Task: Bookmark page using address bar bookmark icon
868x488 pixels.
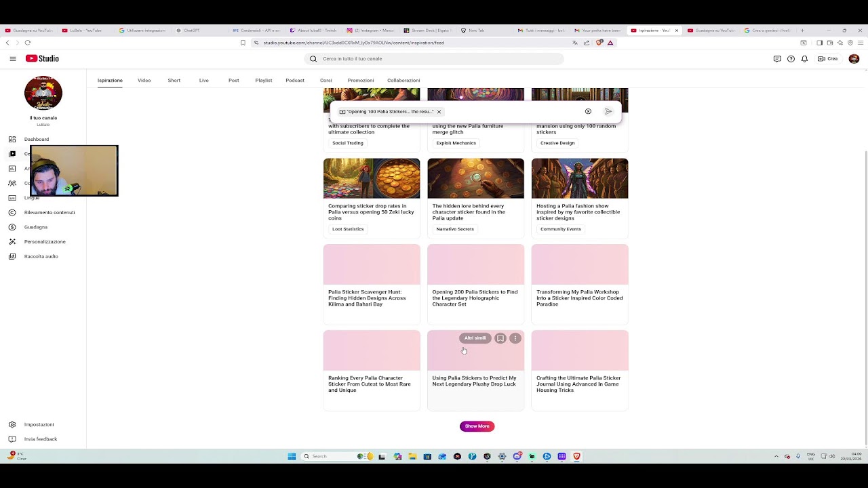Action: click(243, 43)
